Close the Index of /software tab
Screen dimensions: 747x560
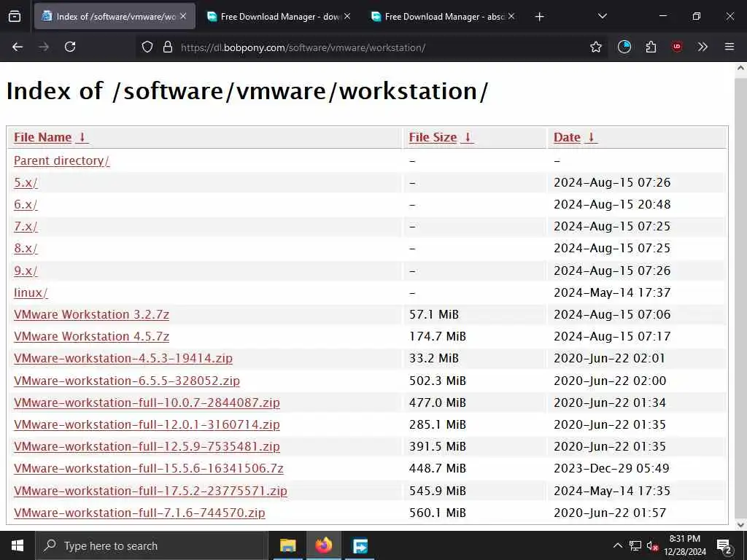[x=183, y=16]
